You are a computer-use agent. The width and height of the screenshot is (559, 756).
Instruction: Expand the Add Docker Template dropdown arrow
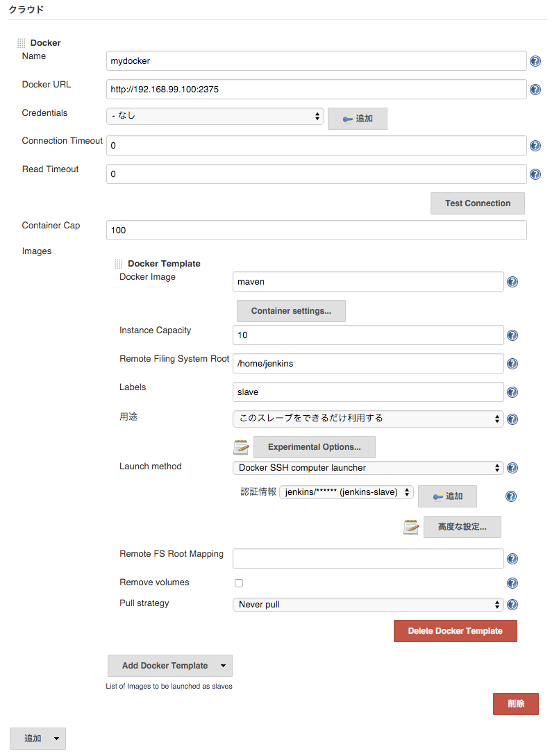pos(225,665)
